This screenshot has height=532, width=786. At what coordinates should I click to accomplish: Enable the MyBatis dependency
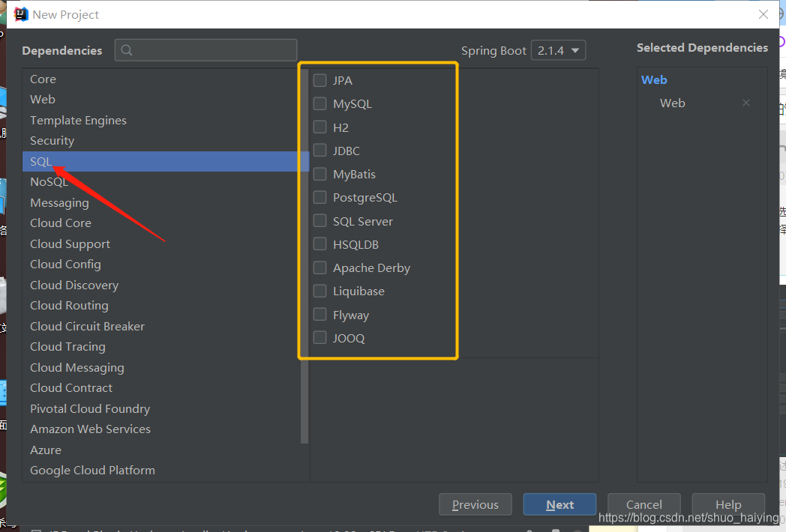[x=319, y=174]
